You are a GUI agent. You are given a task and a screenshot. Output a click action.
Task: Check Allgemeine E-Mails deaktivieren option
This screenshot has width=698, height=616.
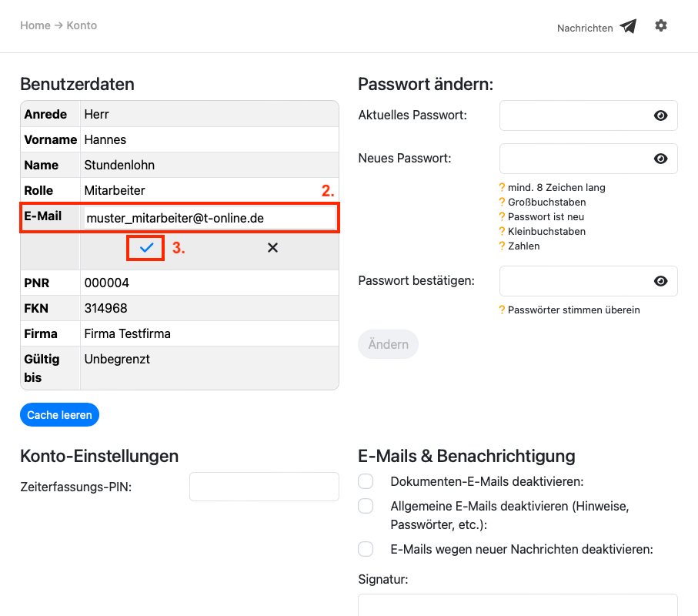pos(366,506)
